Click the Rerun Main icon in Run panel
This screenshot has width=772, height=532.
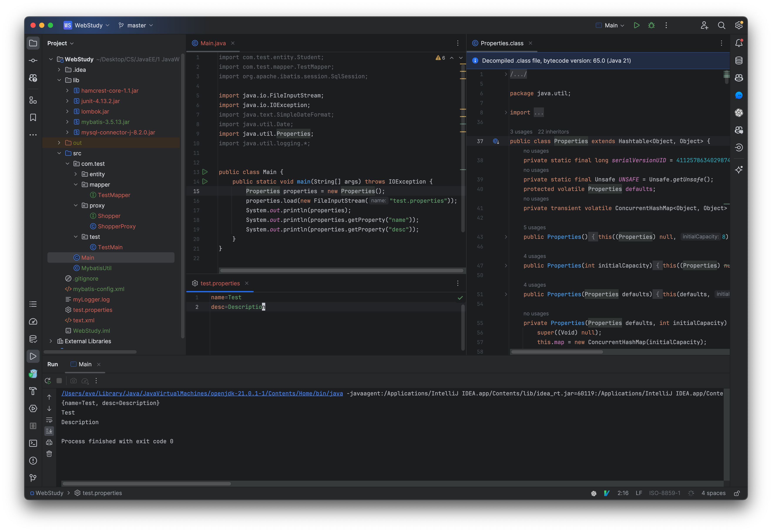[x=48, y=381]
